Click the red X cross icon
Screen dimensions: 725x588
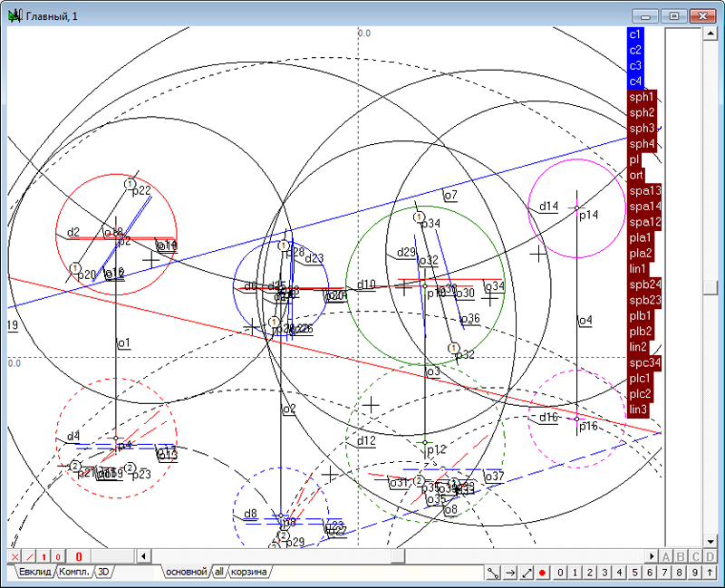pos(14,556)
